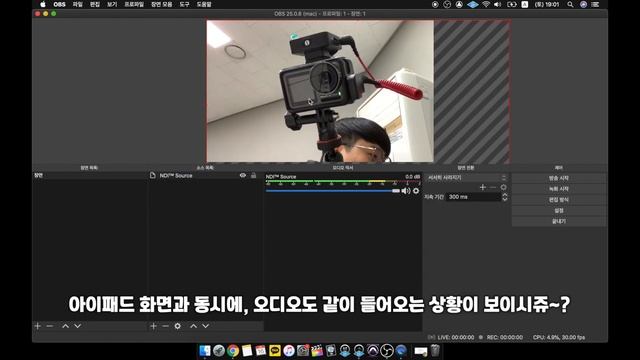The width and height of the screenshot is (640, 360).
Task: Open the Apple menu
Action: [x=43, y=4]
